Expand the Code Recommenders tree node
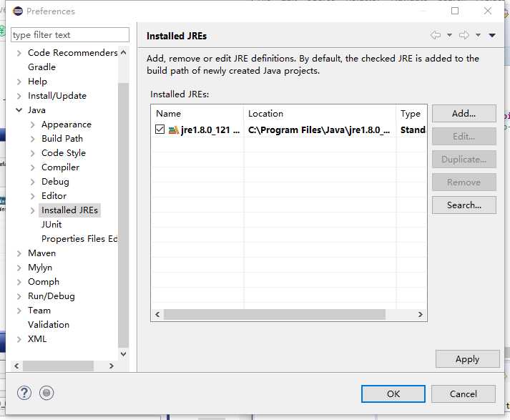Viewport: 510px width, 420px height. tap(19, 53)
